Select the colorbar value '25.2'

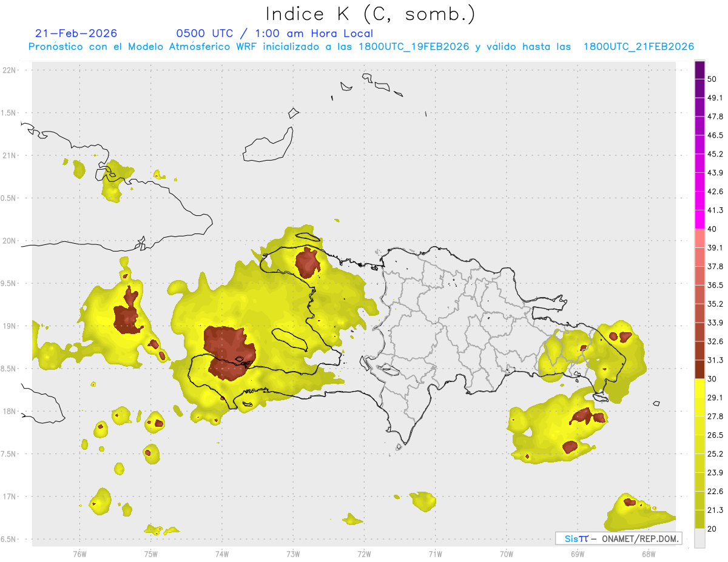(x=715, y=454)
